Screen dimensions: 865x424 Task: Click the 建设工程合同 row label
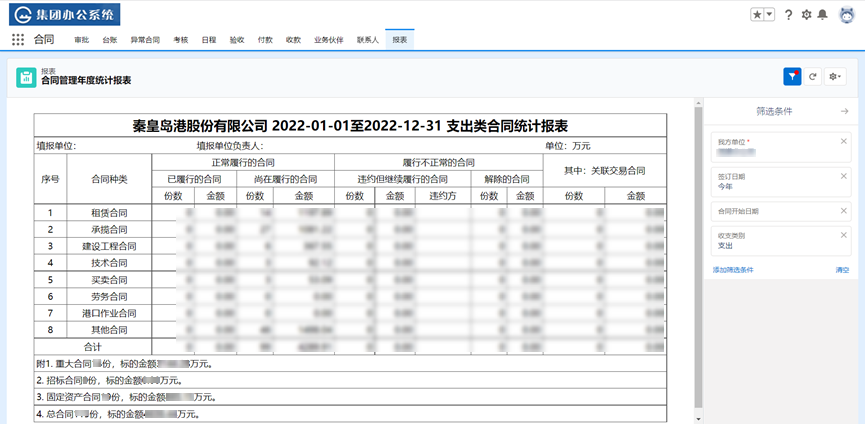[109, 246]
